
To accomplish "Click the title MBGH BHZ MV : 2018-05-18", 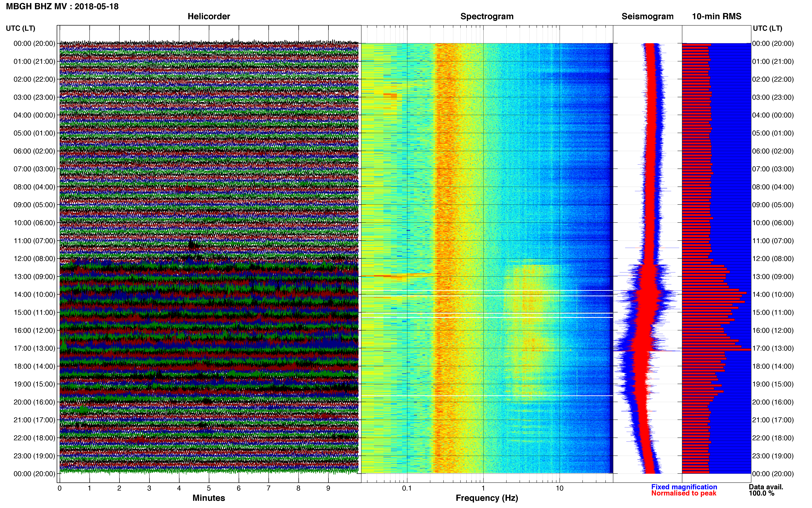I will point(62,6).
